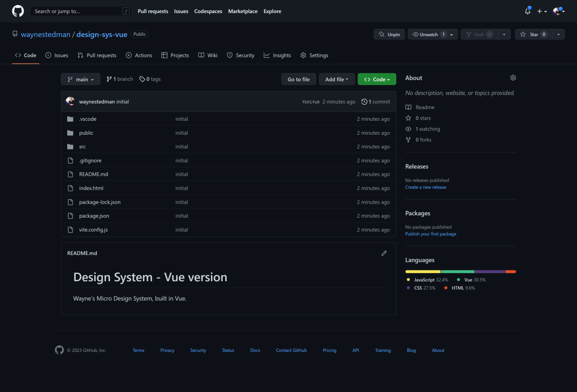Click the yellow JavaScript language bar segment
The image size is (577, 392).
(x=423, y=272)
